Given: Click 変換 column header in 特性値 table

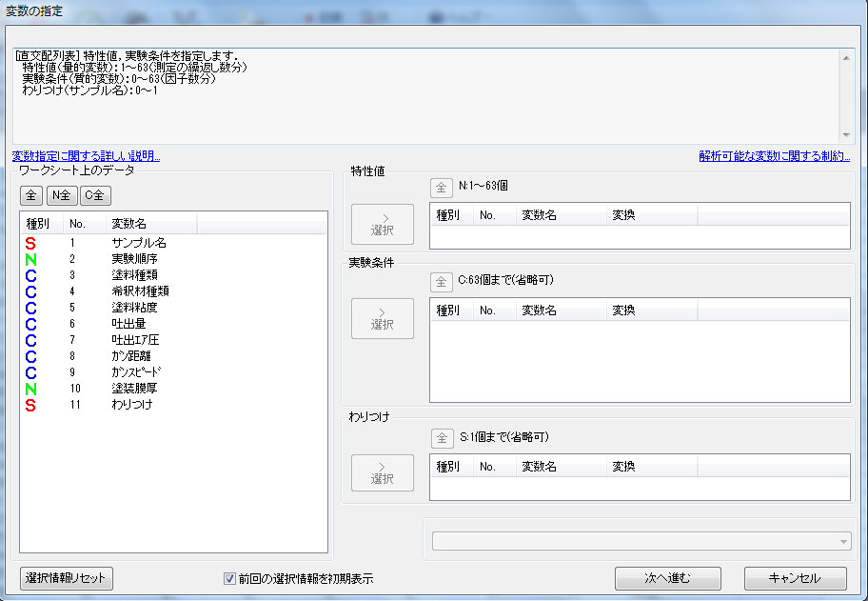Looking at the screenshot, I should pyautogui.click(x=652, y=215).
